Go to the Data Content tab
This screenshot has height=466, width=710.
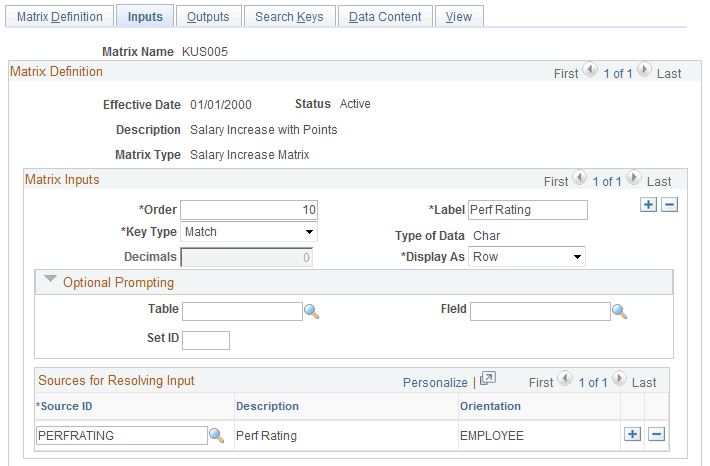[385, 16]
